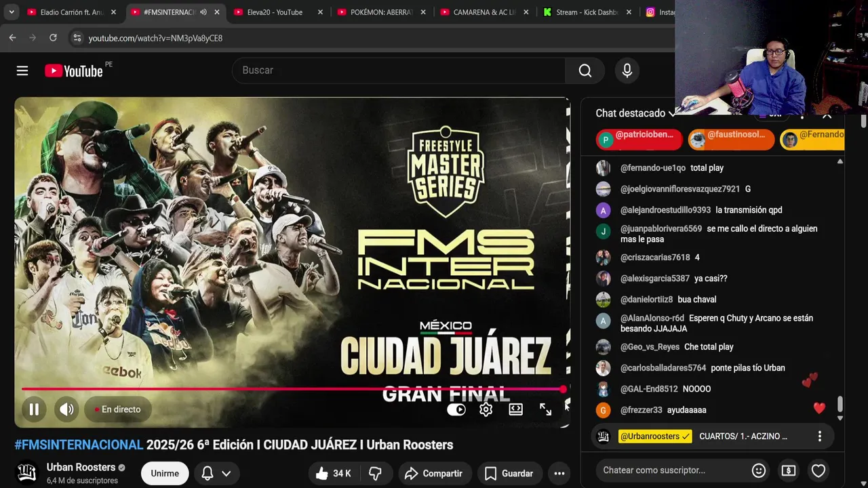The height and width of the screenshot is (488, 868).
Task: Open Urban Roosters channel name link
Action: pos(81,467)
